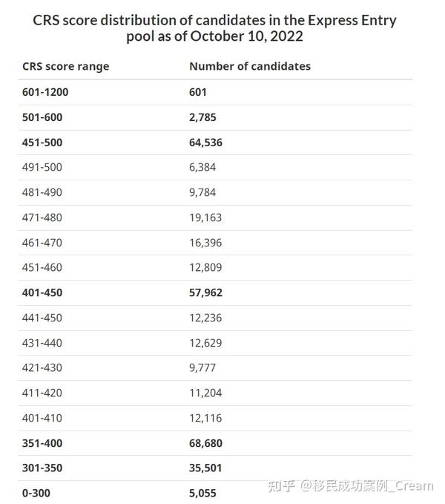445x504 pixels.
Task: Select the 491-500 sub-range cell
Action: click(42, 168)
